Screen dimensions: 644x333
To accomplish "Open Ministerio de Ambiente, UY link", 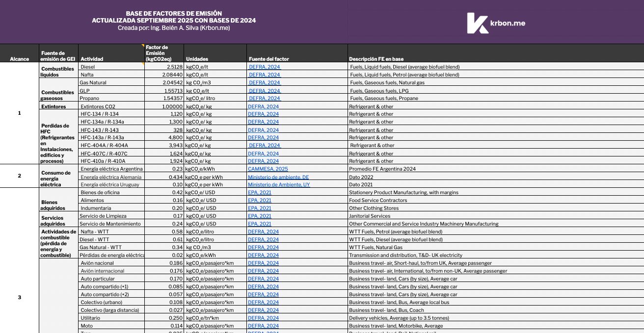I will tap(279, 184).
